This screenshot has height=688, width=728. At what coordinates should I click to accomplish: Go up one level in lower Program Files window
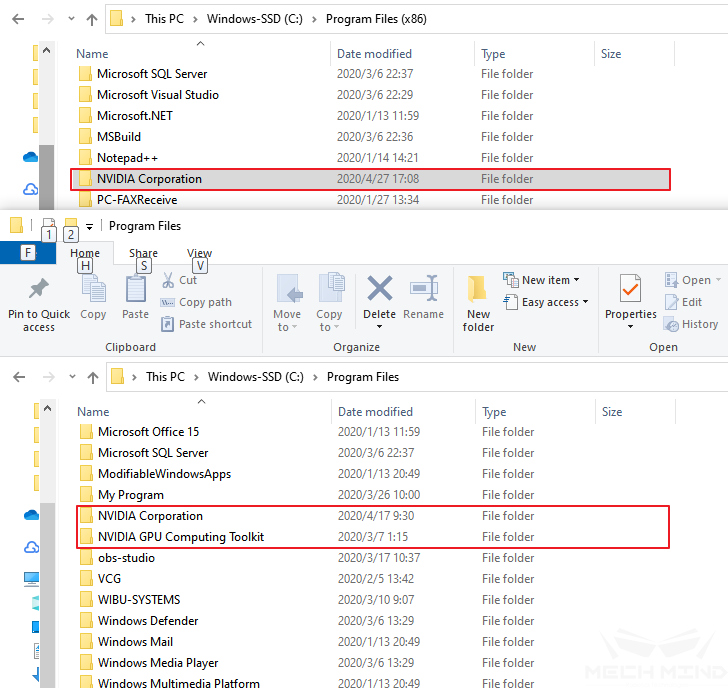pos(93,377)
